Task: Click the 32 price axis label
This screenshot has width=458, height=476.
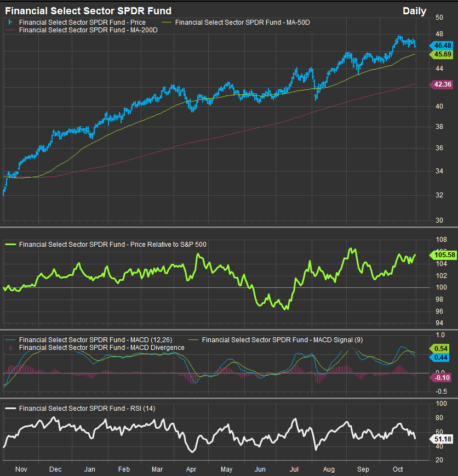Action: tap(439, 195)
